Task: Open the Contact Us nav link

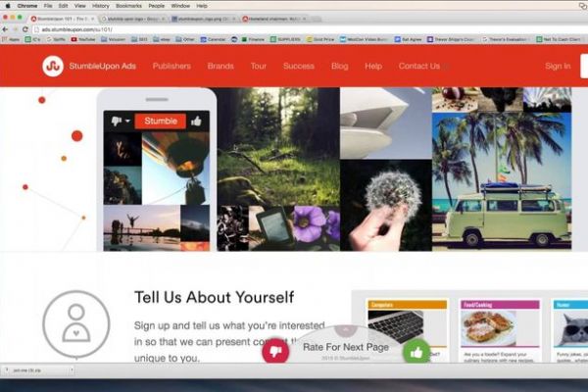Action: 419,66
